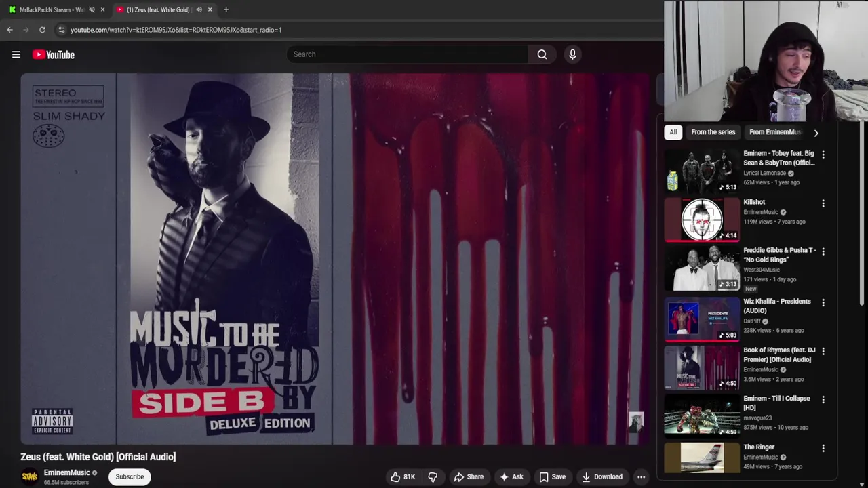Open EminemMusic channel avatar
Image resolution: width=868 pixels, height=488 pixels.
tap(30, 476)
